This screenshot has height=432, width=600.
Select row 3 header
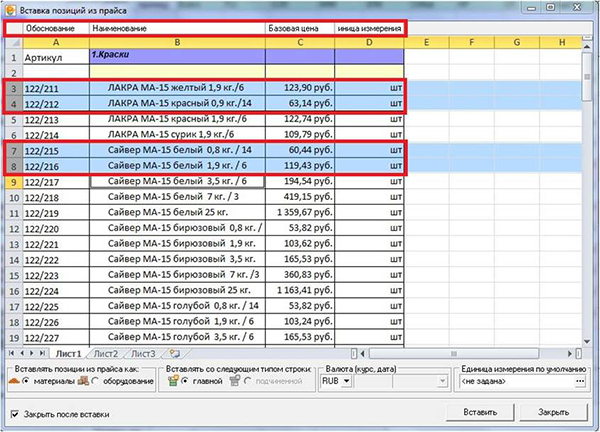pyautogui.click(x=14, y=88)
